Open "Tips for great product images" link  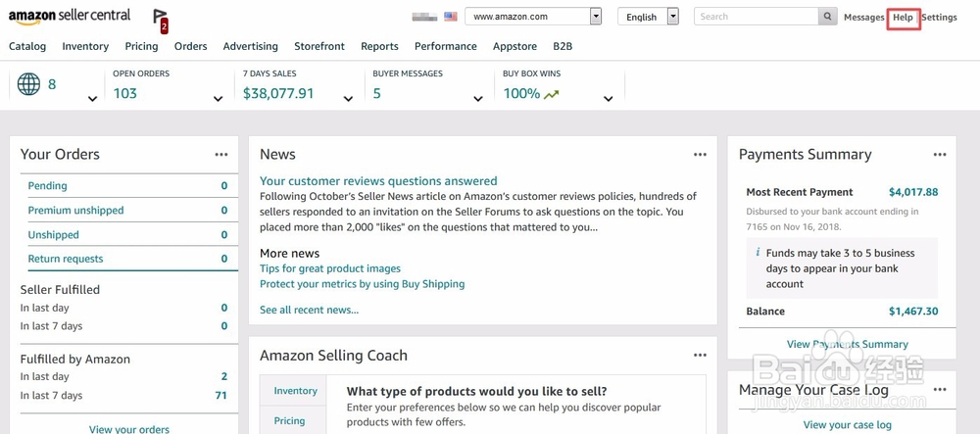(330, 268)
